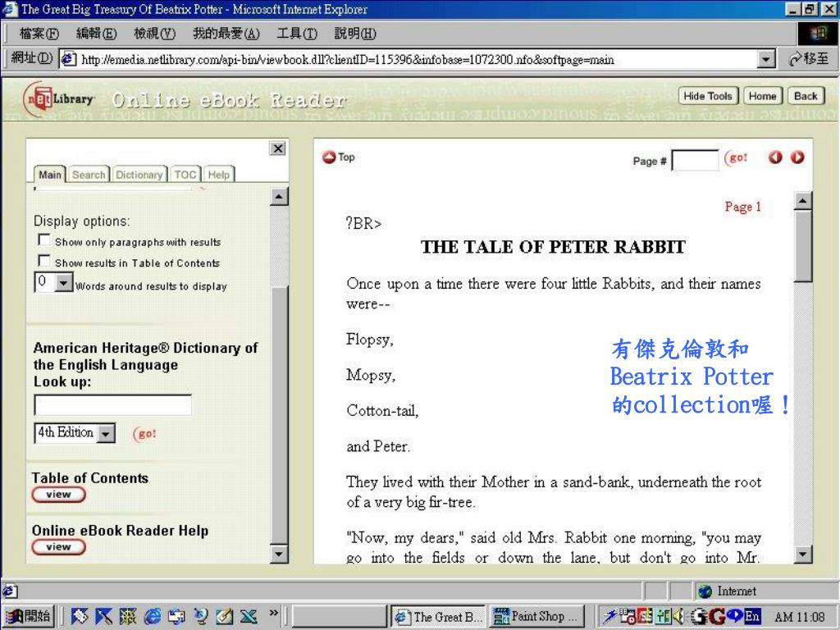Open Words around results dropdown
The height and width of the screenshot is (630, 840).
[64, 282]
